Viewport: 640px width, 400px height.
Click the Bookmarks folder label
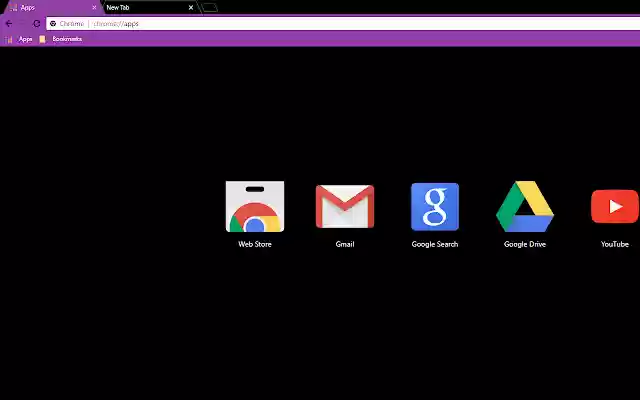[x=67, y=39]
